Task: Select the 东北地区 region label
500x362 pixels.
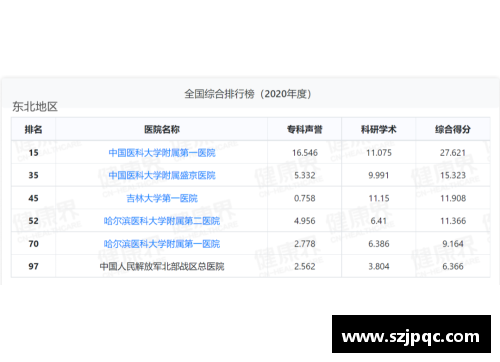Action: click(x=35, y=107)
